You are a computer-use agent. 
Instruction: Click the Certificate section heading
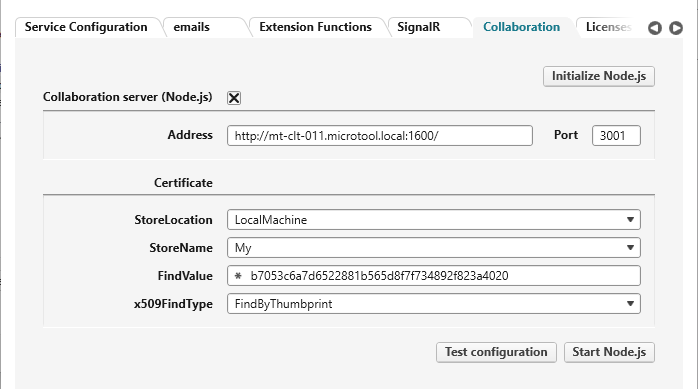183,183
